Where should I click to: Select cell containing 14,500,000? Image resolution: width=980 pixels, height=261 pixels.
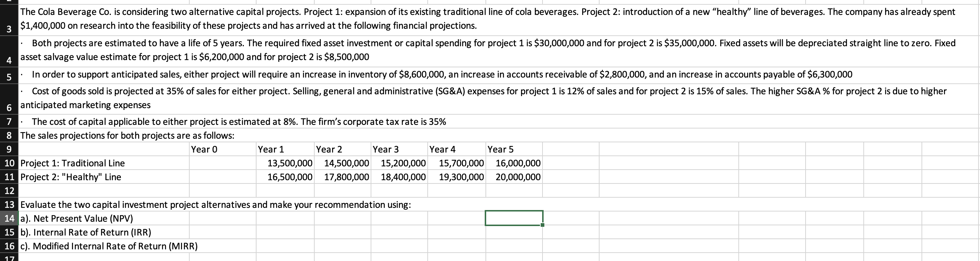(343, 163)
